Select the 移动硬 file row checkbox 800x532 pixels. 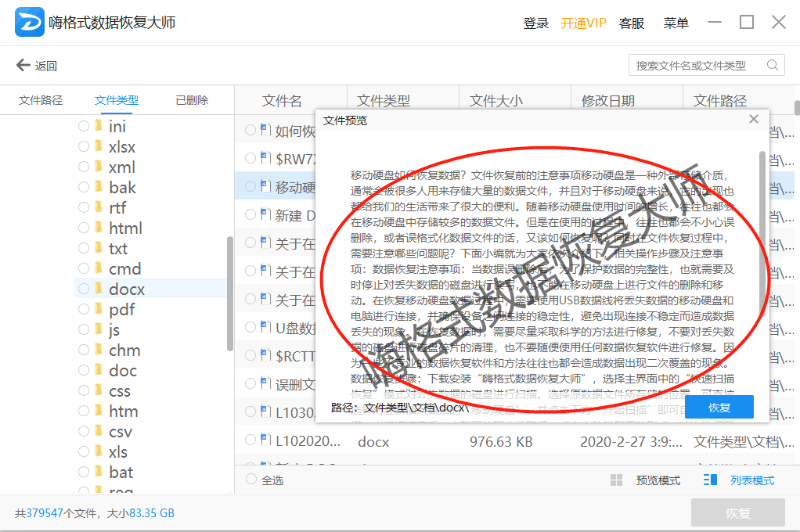[x=250, y=186]
